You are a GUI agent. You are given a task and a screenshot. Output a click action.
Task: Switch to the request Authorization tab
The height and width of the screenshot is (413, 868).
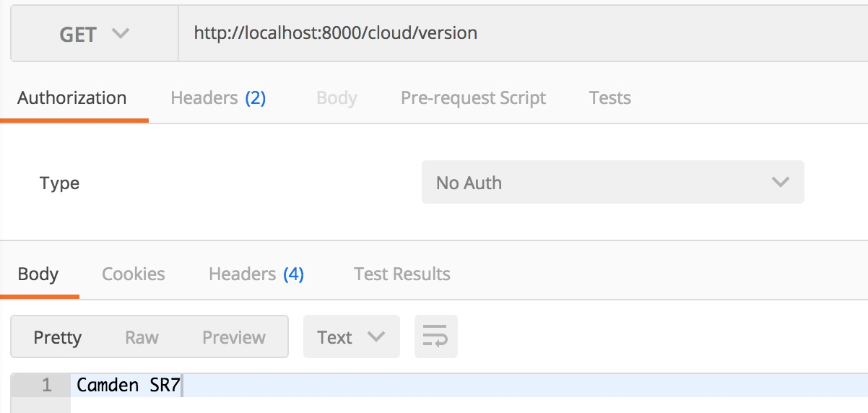click(x=72, y=98)
